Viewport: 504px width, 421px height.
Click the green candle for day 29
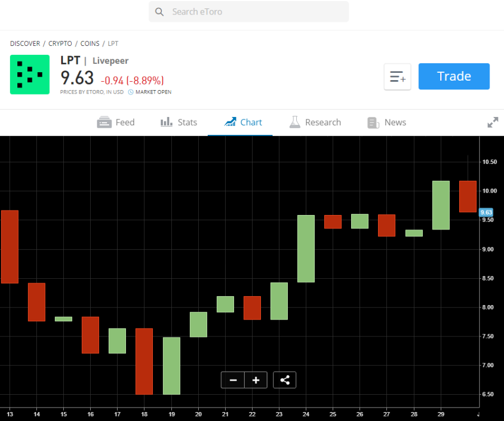point(441,205)
